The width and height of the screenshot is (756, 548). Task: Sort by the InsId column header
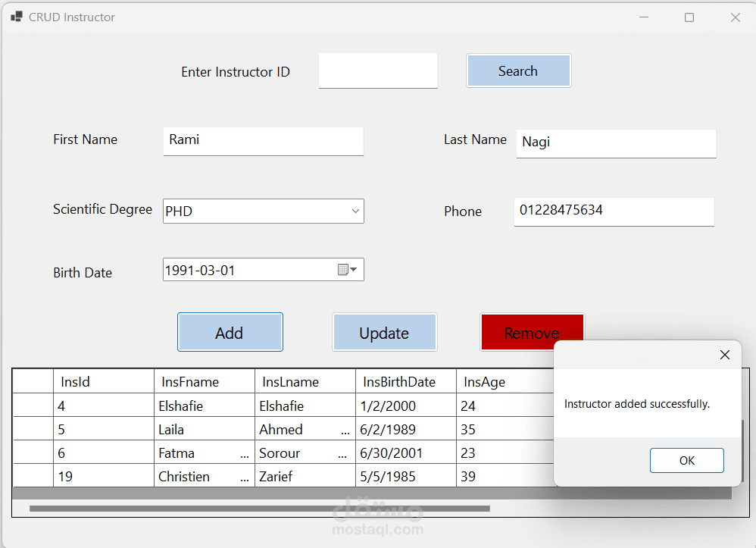(104, 381)
